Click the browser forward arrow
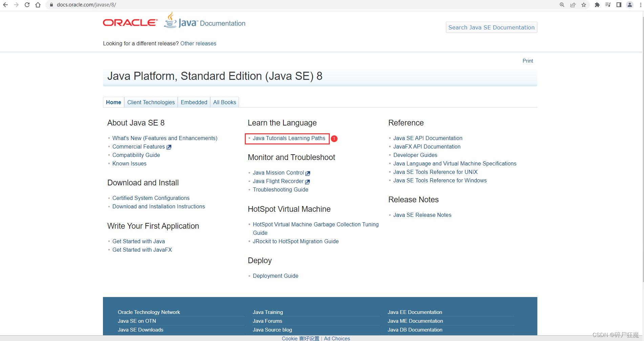This screenshot has height=341, width=644. 16,5
